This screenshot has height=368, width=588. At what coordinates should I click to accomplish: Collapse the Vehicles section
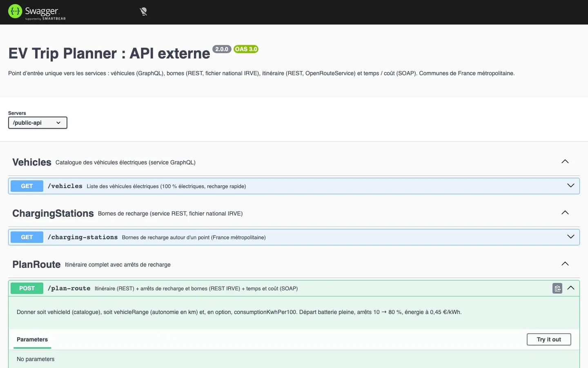pos(565,162)
